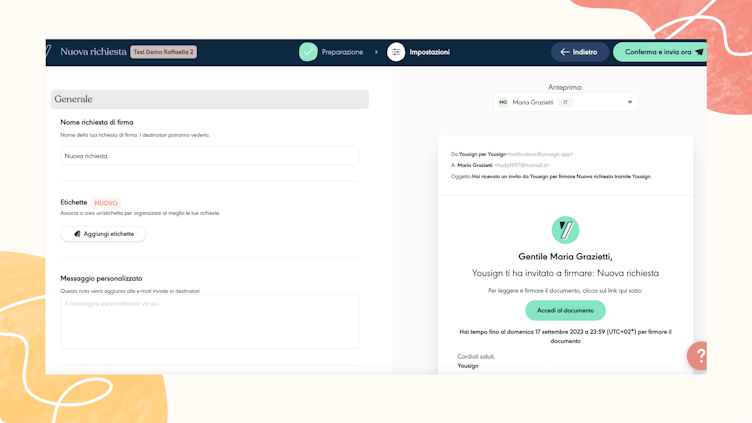Click the MG avatar in Anteprima selector
This screenshot has width=752, height=423.
pos(503,102)
